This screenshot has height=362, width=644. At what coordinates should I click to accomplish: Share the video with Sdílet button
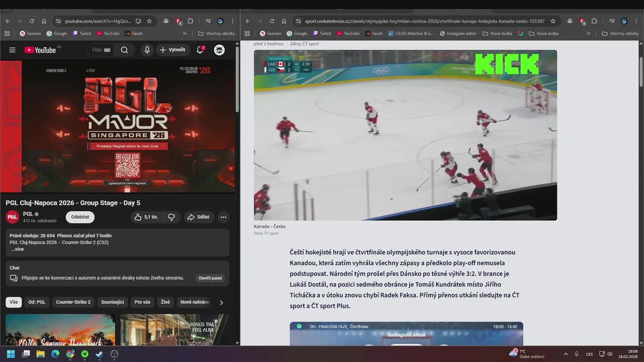(198, 217)
